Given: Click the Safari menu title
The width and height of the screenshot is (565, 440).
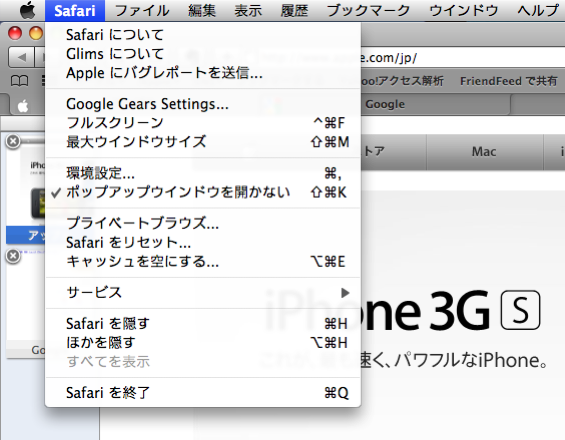Looking at the screenshot, I should pos(75,11).
